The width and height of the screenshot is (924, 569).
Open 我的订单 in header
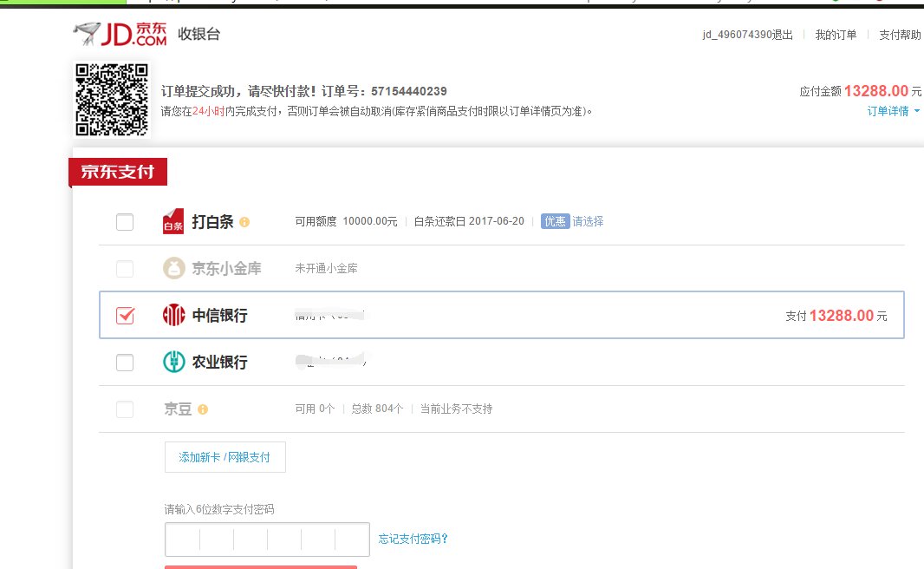click(x=836, y=35)
